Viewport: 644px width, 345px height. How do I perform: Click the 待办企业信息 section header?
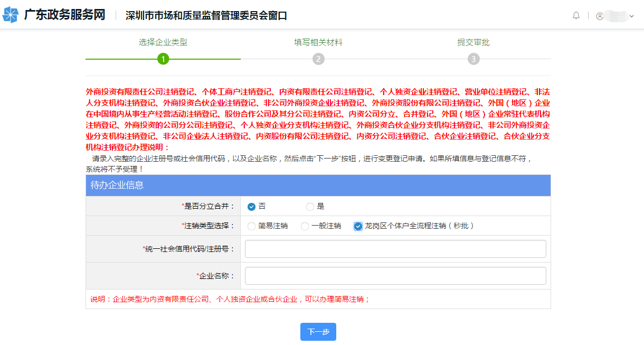117,185
